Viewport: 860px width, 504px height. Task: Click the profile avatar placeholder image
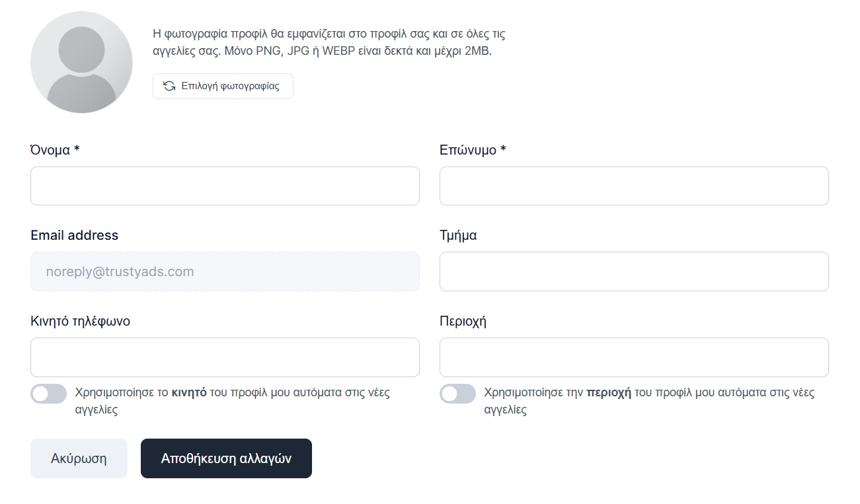[x=81, y=62]
